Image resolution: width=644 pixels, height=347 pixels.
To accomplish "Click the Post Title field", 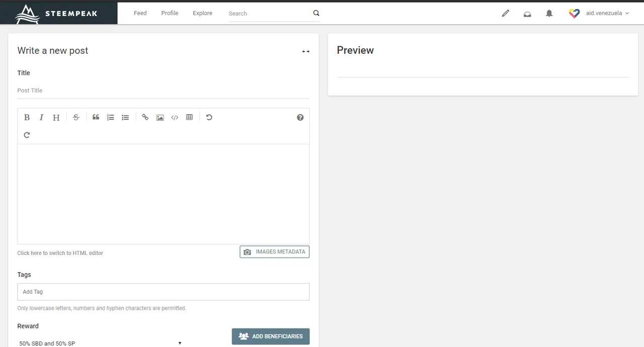I will click(x=163, y=91).
